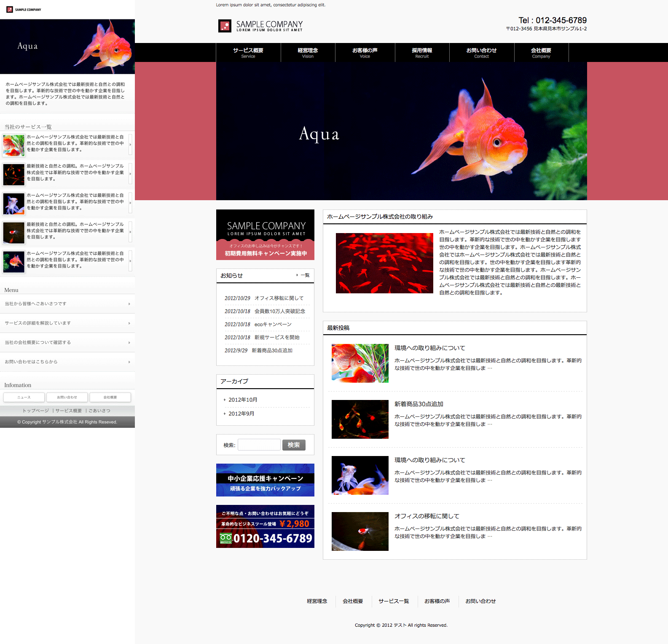This screenshot has width=668, height=644.
Task: Open the オフィスの移転に関して post thumbnail
Action: point(360,531)
